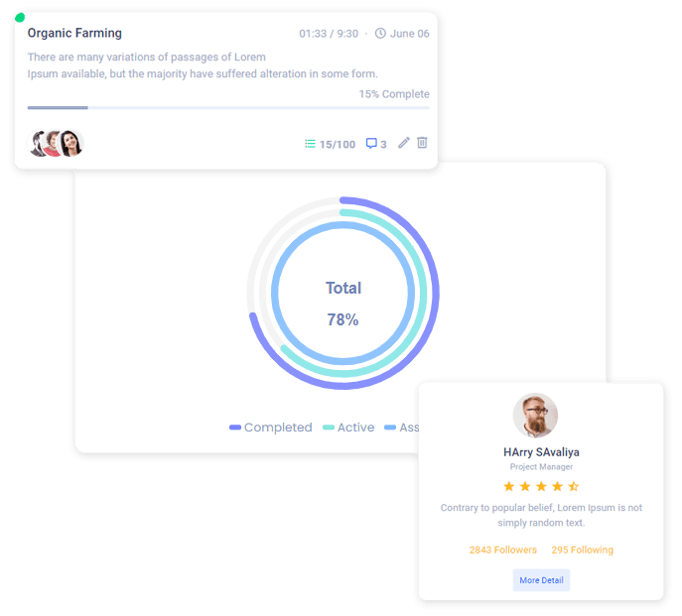Click the More Detail button
682x616 pixels.
click(x=541, y=580)
